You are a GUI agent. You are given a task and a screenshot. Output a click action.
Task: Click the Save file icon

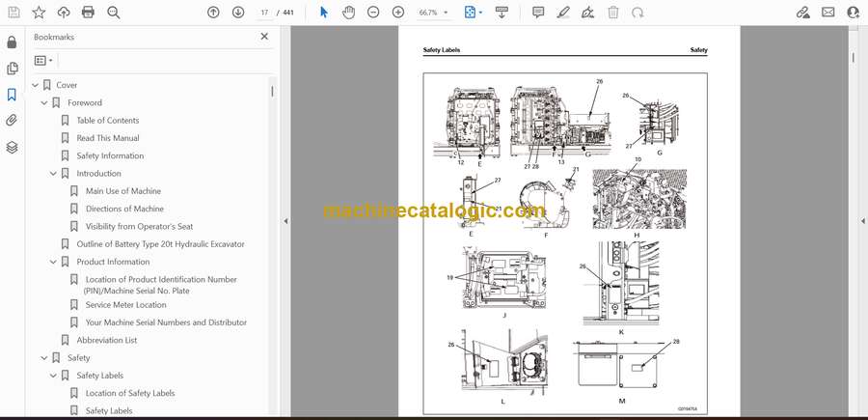point(14,13)
